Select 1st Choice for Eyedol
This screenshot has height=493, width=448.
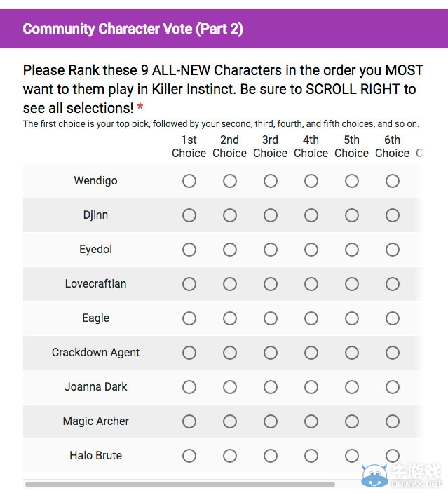pos(189,250)
